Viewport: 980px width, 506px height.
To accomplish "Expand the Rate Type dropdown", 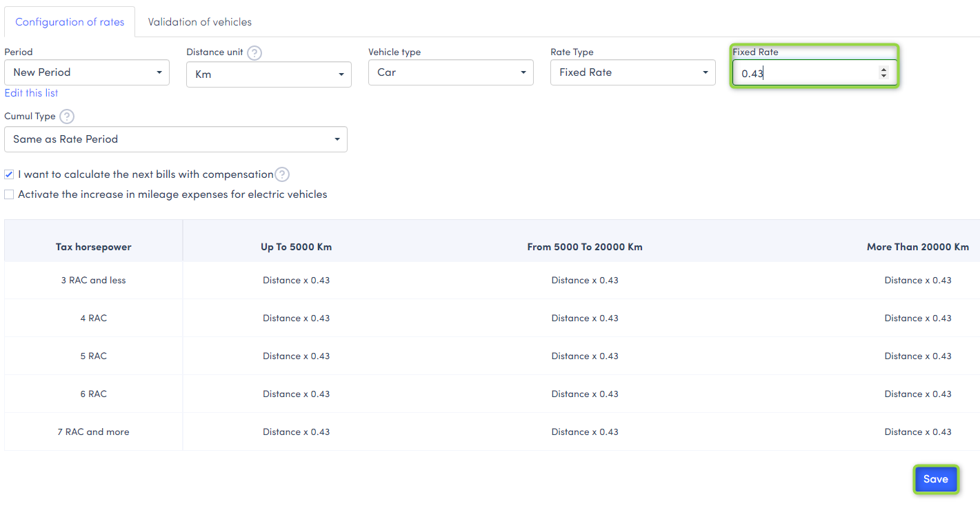I will (x=633, y=72).
